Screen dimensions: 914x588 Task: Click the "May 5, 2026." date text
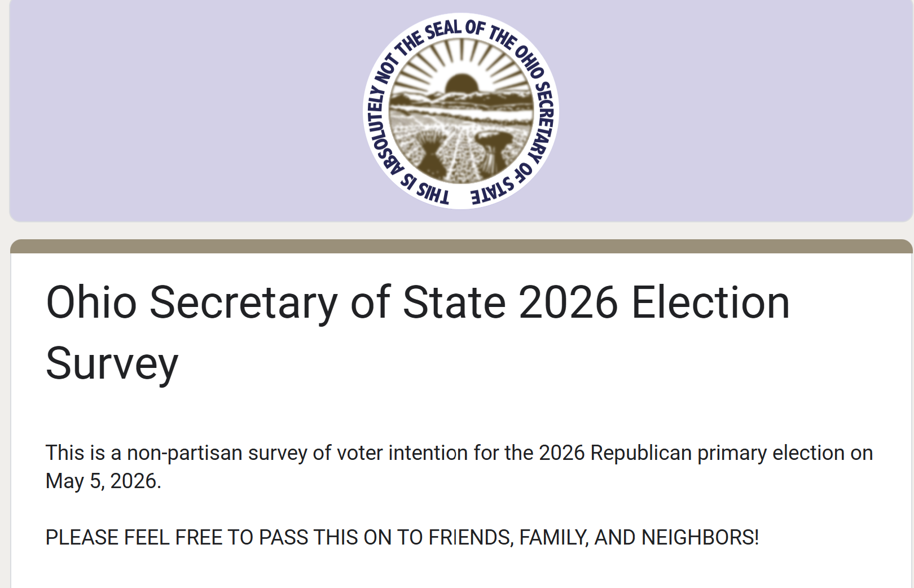103,481
